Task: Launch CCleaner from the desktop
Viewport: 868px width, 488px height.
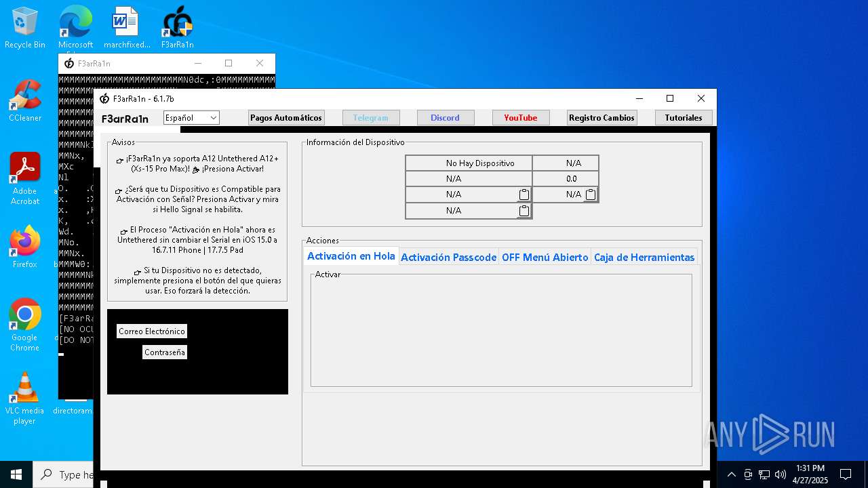Action: tap(25, 101)
